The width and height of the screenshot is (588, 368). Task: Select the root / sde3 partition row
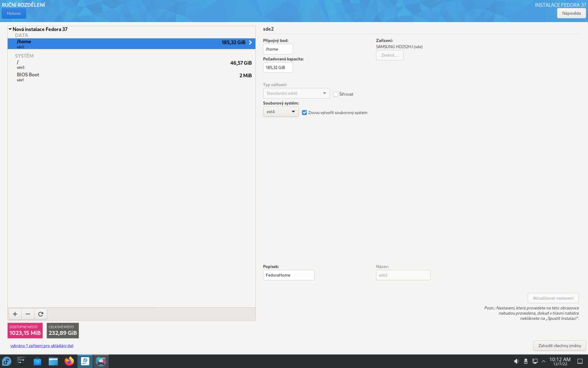coord(132,64)
